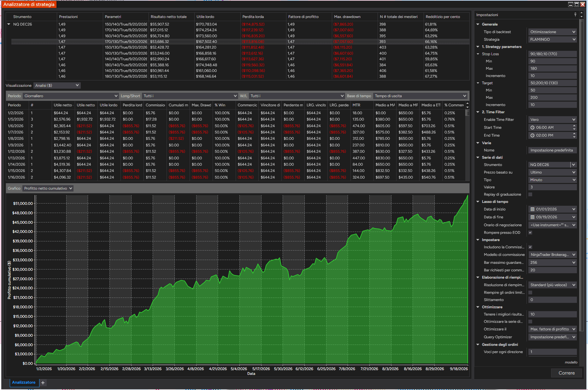Select result row 170/130/True with $53,686.32

[x=240, y=42]
